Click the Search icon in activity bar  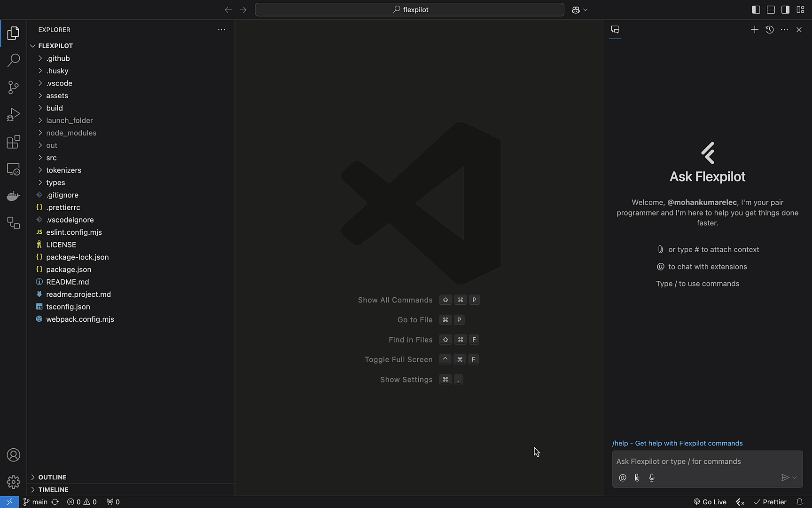click(x=13, y=60)
